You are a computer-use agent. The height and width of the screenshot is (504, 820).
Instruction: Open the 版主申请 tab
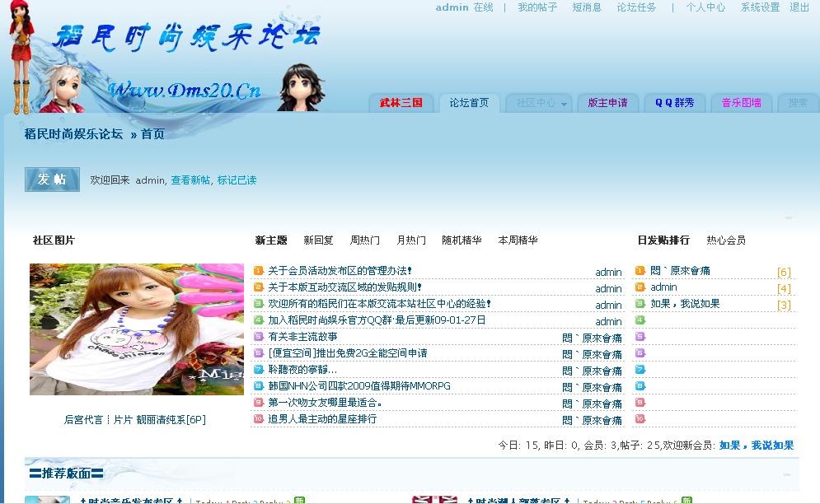pos(607,103)
